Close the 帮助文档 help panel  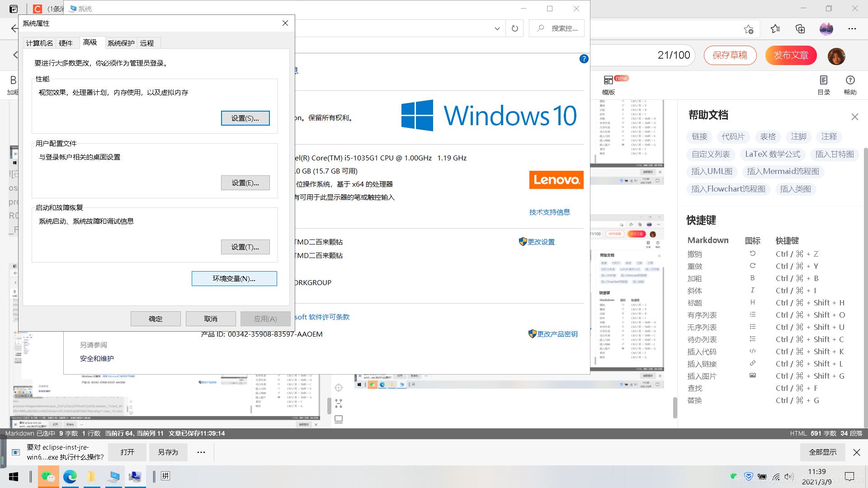854,117
